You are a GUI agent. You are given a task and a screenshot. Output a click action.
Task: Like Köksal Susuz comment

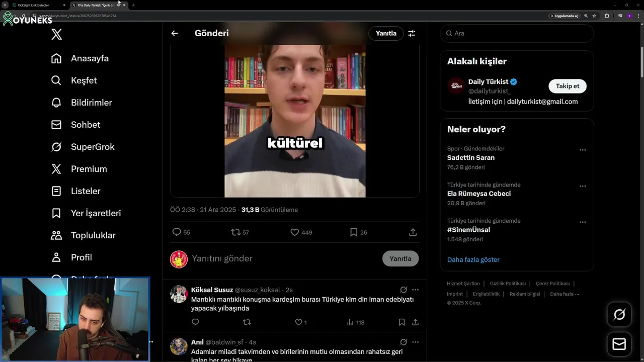pos(298,322)
